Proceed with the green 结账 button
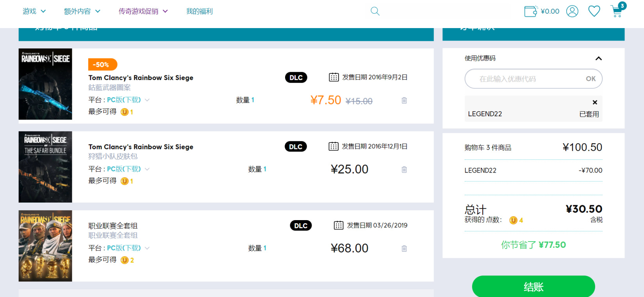The height and width of the screenshot is (297, 644). 533,287
